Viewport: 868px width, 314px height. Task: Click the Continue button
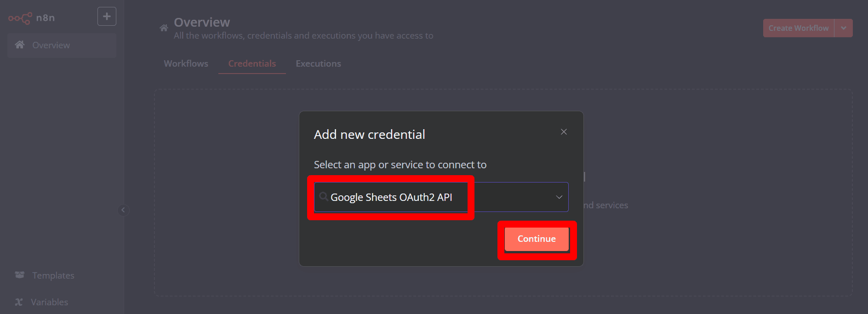click(x=537, y=239)
